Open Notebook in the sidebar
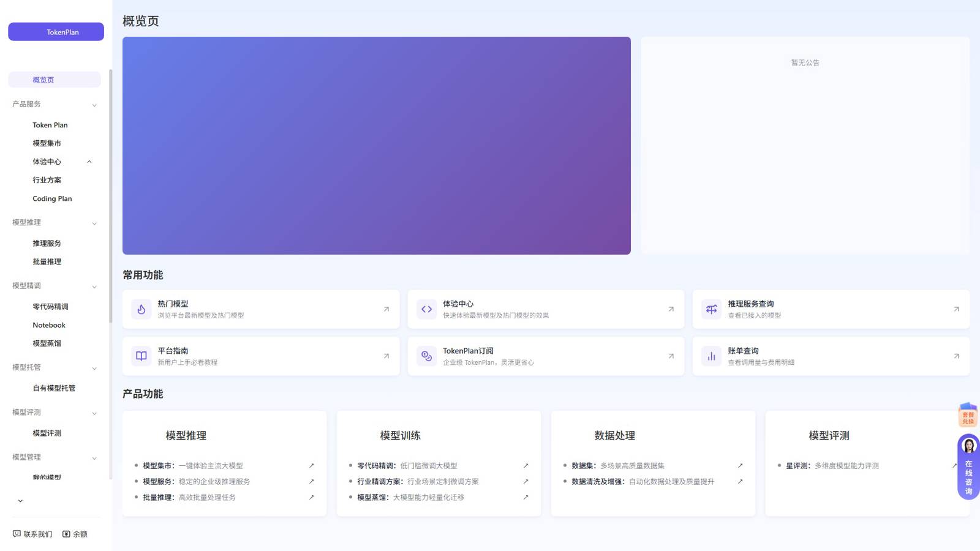980x551 pixels. [49, 325]
